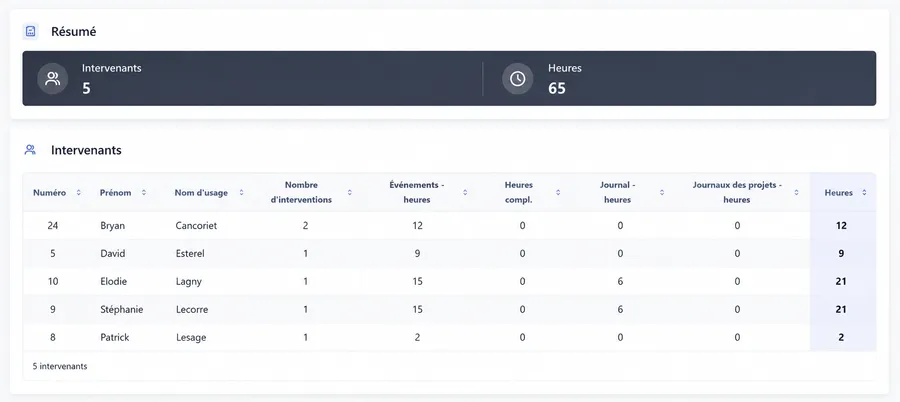Click Journaux des projets - heures header label
900x402 pixels.
[737, 192]
